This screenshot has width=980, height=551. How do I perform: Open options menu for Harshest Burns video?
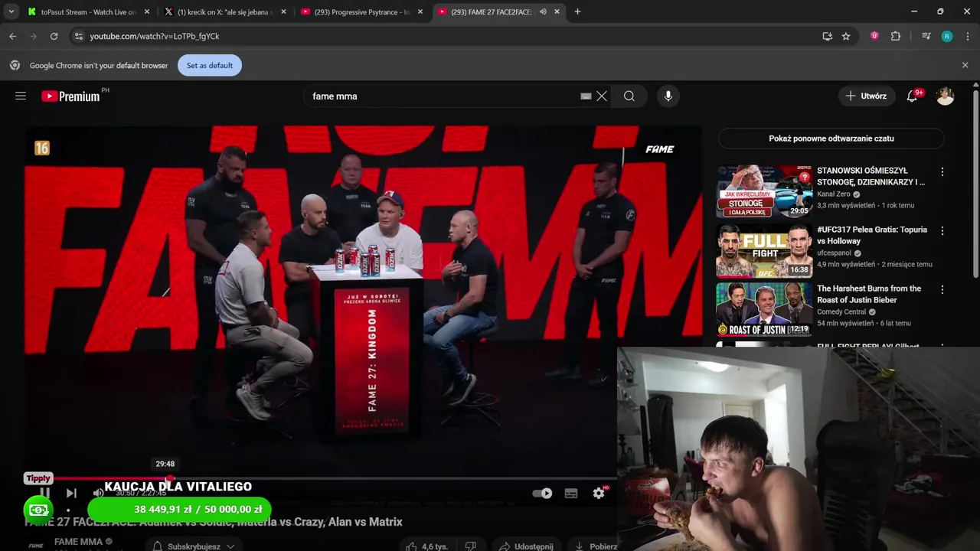[x=942, y=290]
